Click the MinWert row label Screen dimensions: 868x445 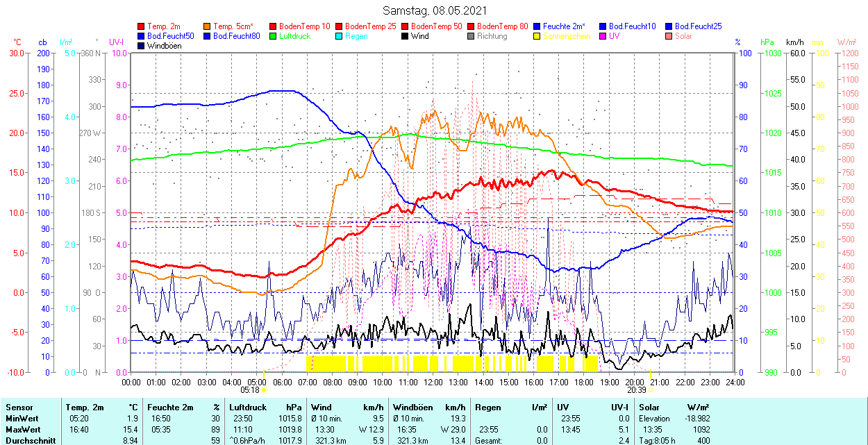click(24, 419)
